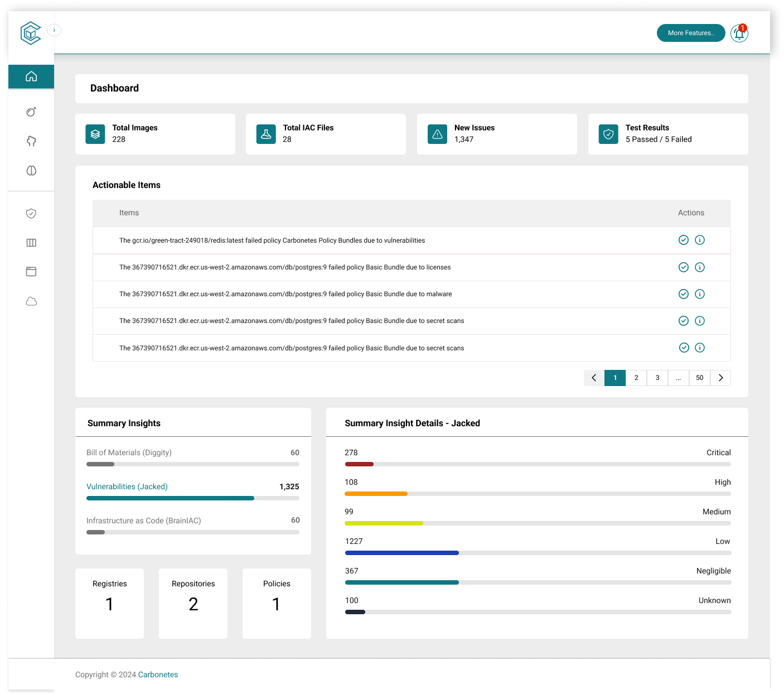
Task: Jump to page 50 in pagination
Action: coord(699,378)
